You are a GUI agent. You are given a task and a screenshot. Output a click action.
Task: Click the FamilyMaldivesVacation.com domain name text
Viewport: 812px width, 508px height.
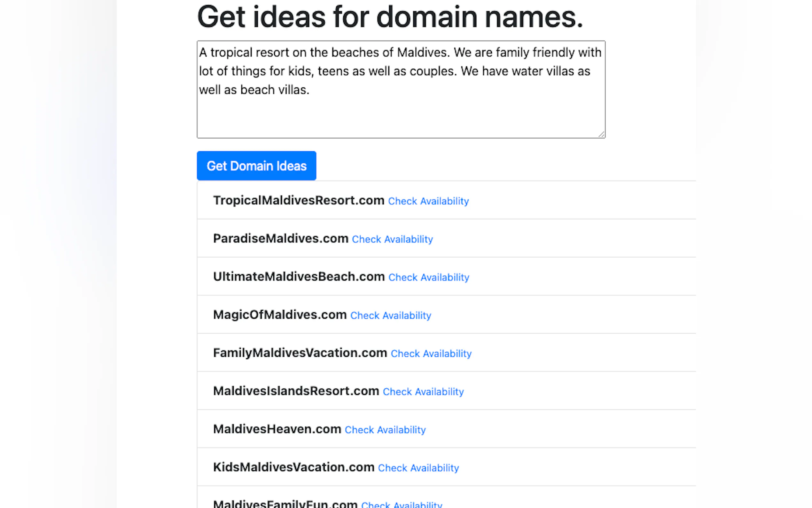[300, 353]
